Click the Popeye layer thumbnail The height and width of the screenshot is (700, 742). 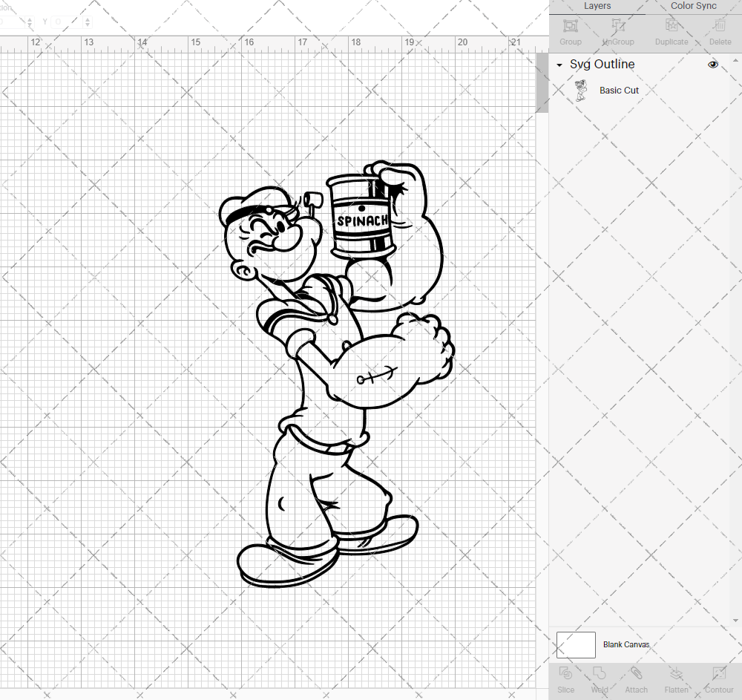(x=582, y=89)
